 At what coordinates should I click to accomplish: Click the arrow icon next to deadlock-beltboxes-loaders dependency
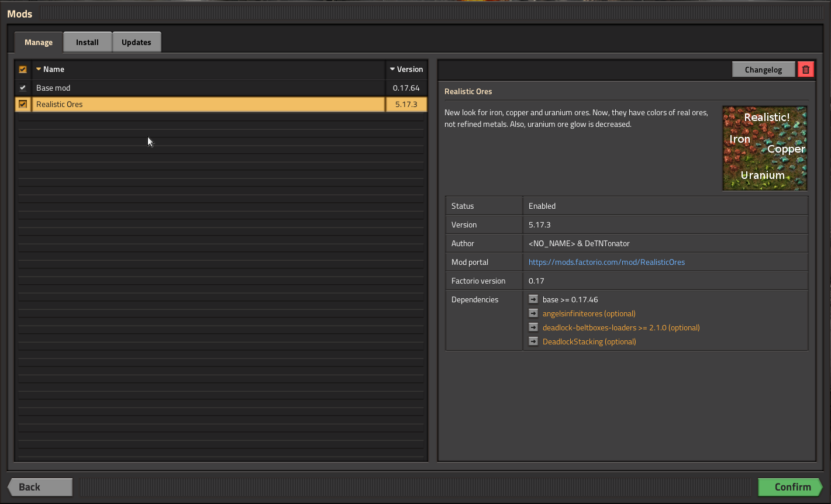(533, 327)
